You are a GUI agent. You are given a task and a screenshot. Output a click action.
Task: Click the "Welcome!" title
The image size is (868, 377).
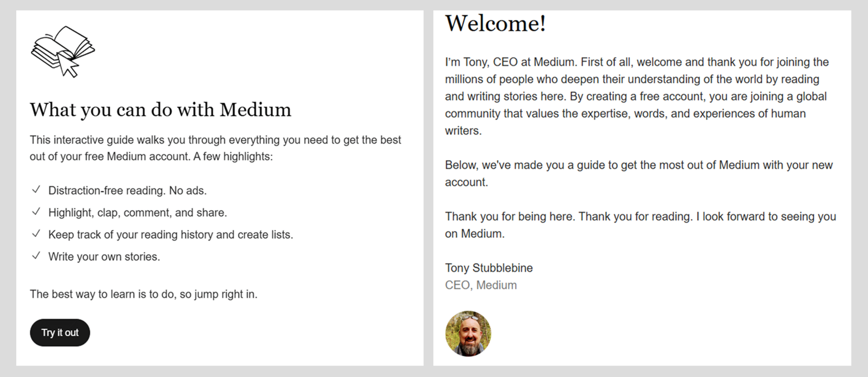coord(495,24)
